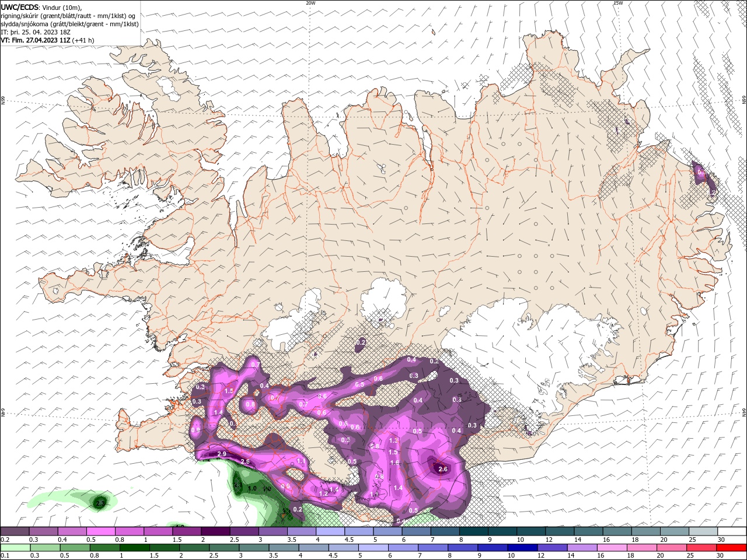Image resolution: width=747 pixels, height=560 pixels.
Task: Click the '3.5' label under upper legend row
Action: (292, 540)
